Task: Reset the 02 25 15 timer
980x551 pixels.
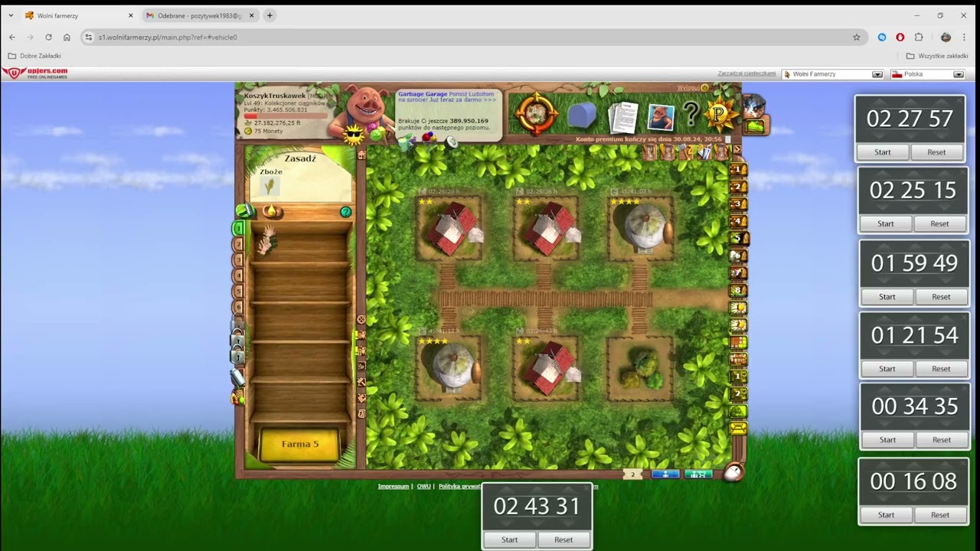Action: (939, 224)
